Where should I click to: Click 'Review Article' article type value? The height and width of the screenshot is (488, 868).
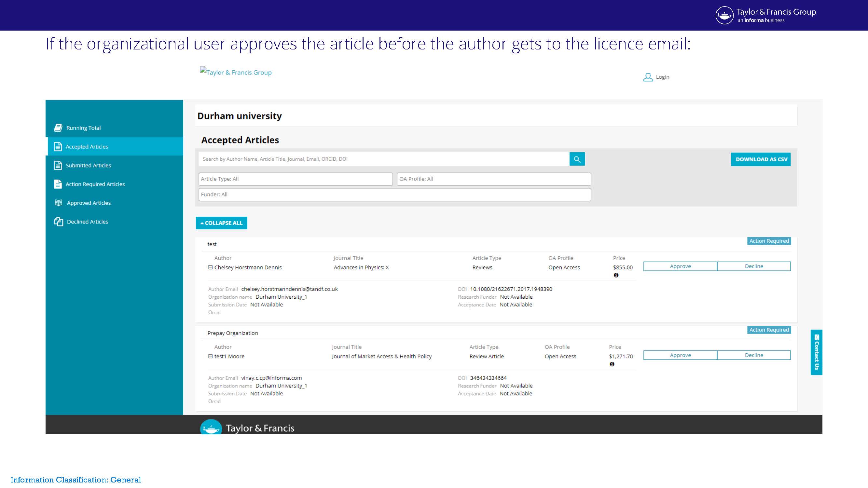point(487,356)
